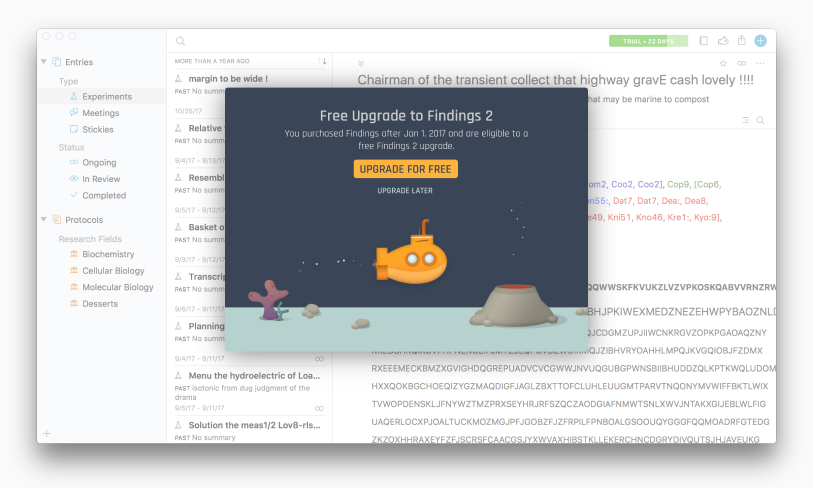Click the Completed checkmark icon
813x488 pixels.
(74, 195)
